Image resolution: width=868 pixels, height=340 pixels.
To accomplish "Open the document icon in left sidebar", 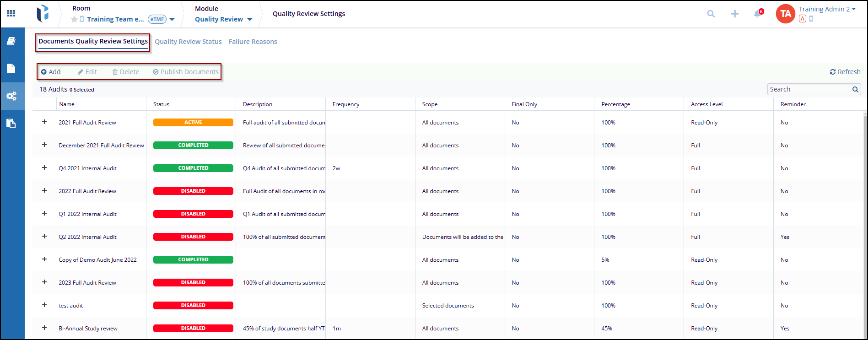I will 11,69.
